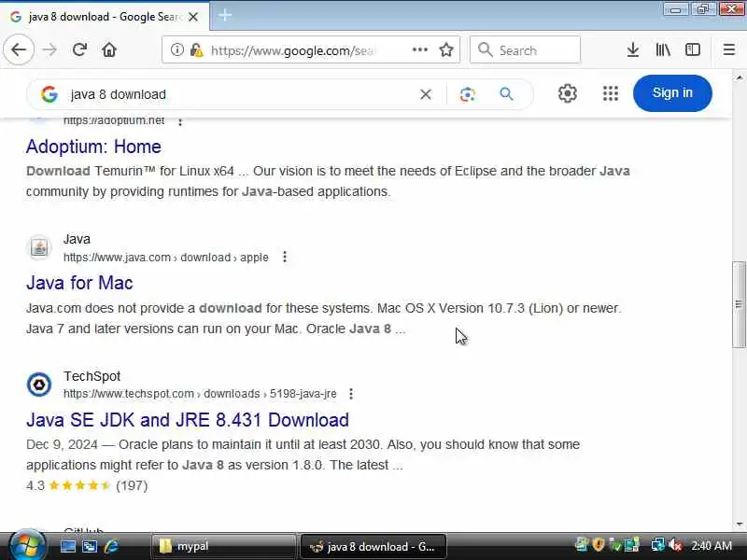Click the techspot.com downloads URL
This screenshot has width=747, height=560.
click(x=200, y=394)
